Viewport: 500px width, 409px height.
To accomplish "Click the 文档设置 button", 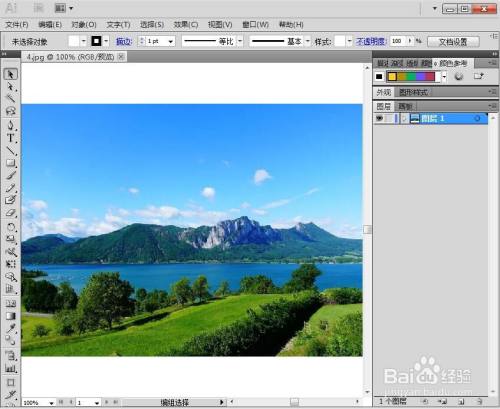I will pyautogui.click(x=453, y=42).
